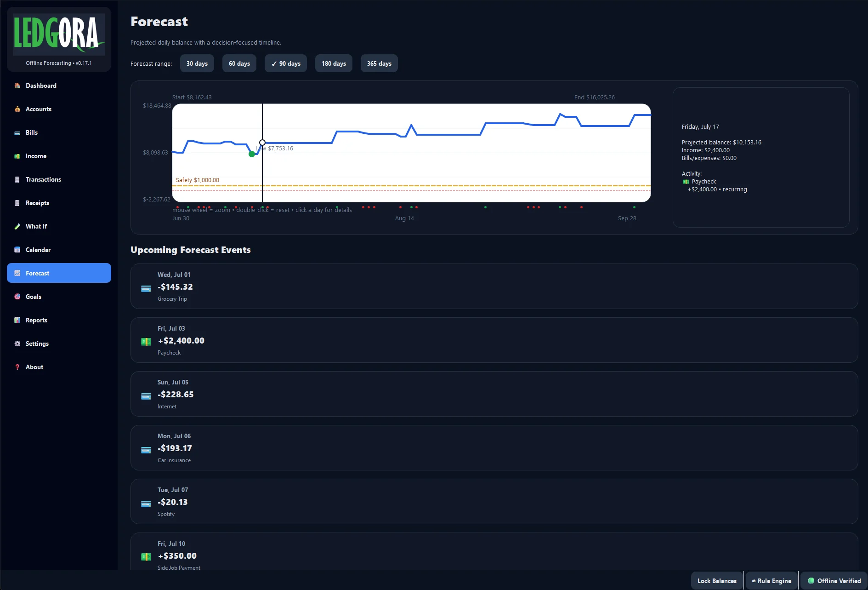
Task: Click the card icon beside Internet
Action: click(x=146, y=396)
